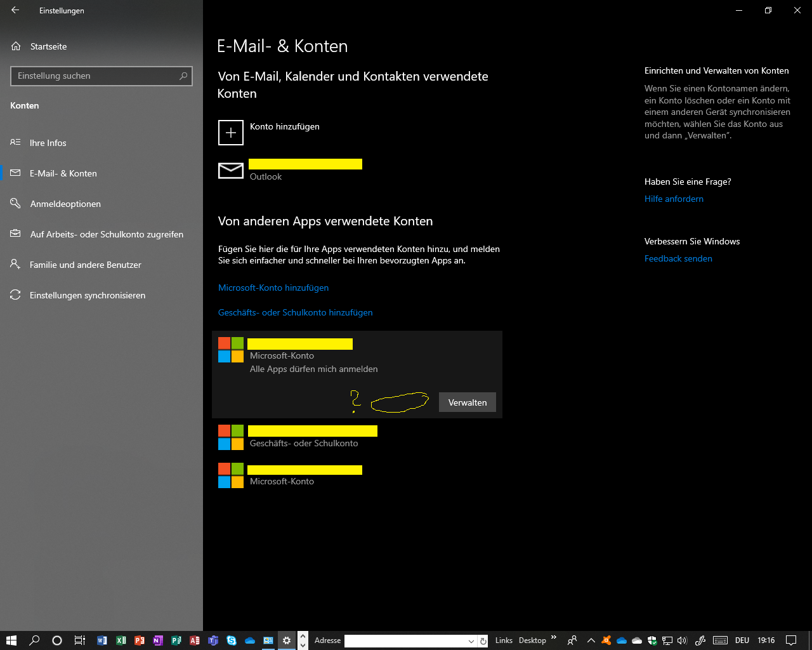Open the volume speaker tray icon
Image resolution: width=812 pixels, height=650 pixels.
[683, 640]
